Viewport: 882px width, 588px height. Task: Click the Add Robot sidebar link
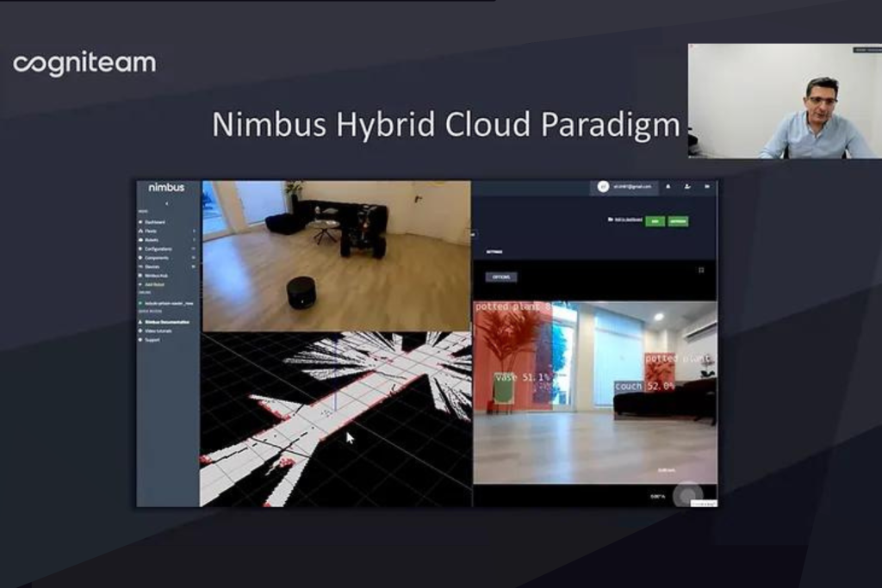coord(154,285)
